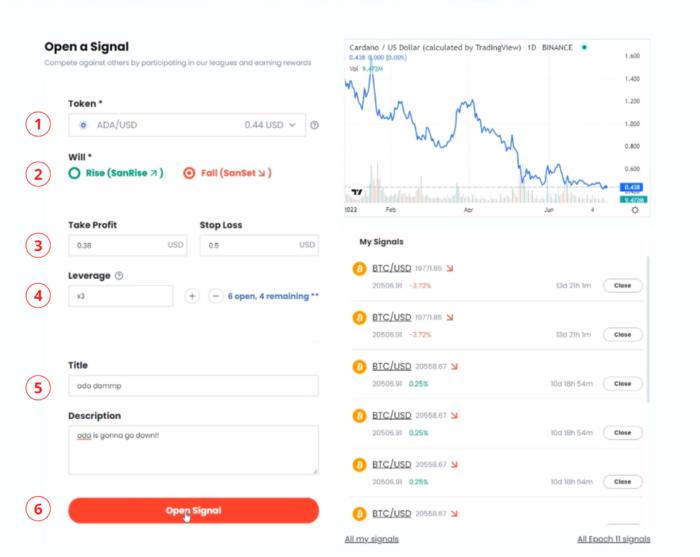Click the My Signals list scrollbar
The width and height of the screenshot is (700, 557).
pyautogui.click(x=648, y=330)
